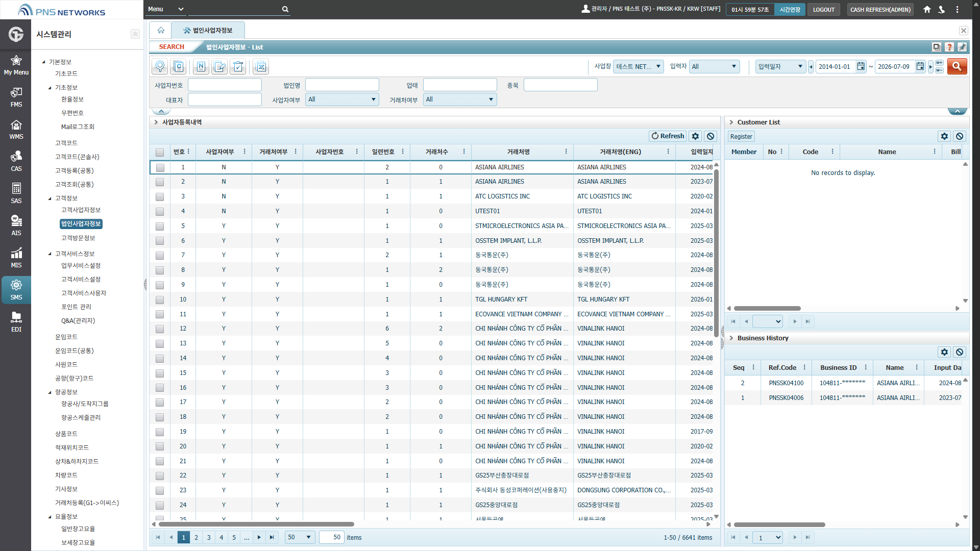Open calendar for end date 2026-07-09
The height and width of the screenshot is (551, 980).
coord(920,66)
